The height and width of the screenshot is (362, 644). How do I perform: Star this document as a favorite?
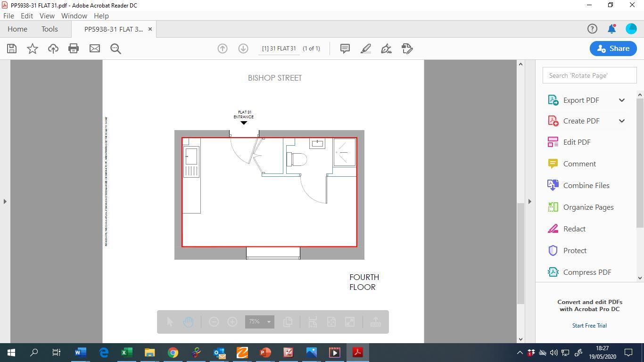click(33, 49)
